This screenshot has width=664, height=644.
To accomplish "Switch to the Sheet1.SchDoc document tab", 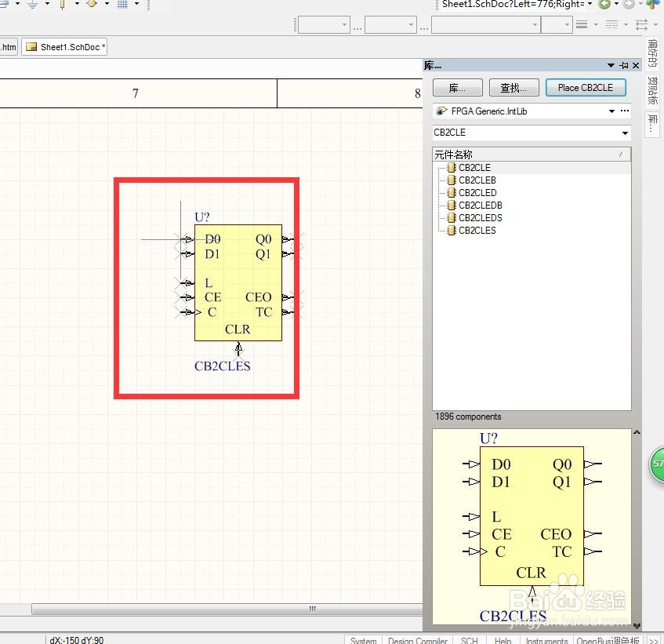I will pos(64,47).
